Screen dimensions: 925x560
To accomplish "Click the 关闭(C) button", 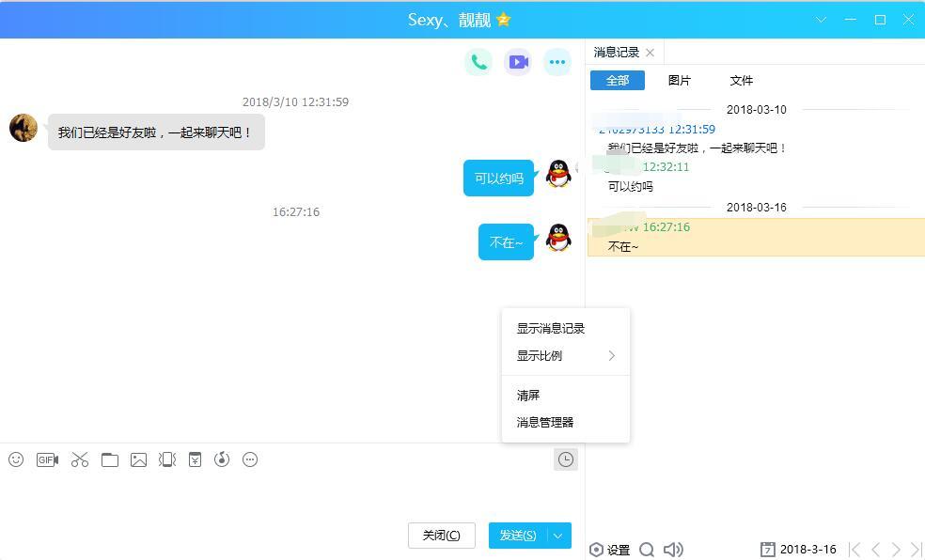I will 441,536.
